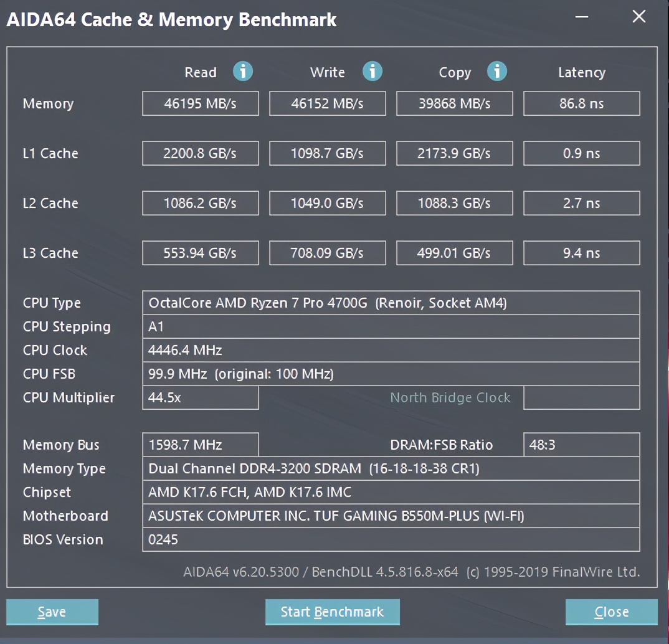Click the Read info icon
The height and width of the screenshot is (644, 669).
pos(243,71)
